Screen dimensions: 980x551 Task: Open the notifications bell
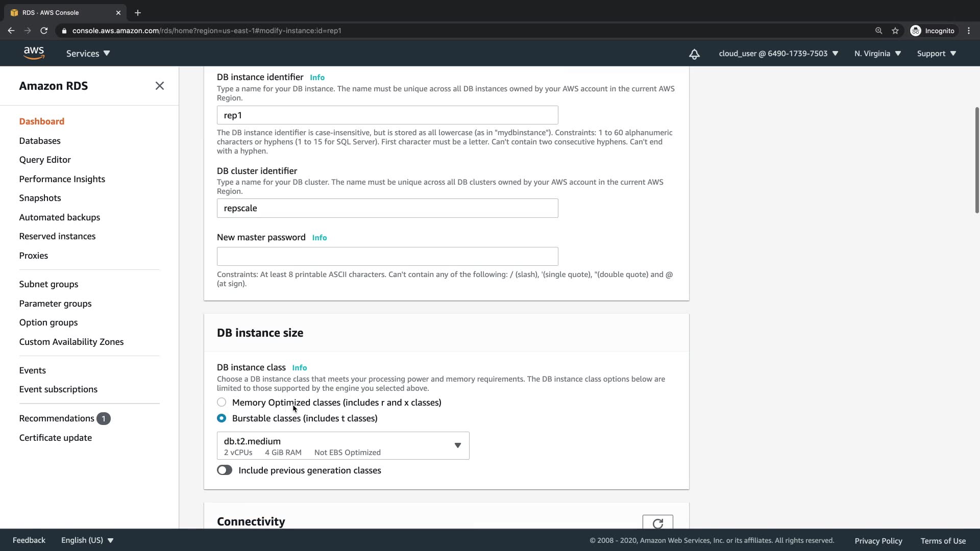click(x=694, y=54)
